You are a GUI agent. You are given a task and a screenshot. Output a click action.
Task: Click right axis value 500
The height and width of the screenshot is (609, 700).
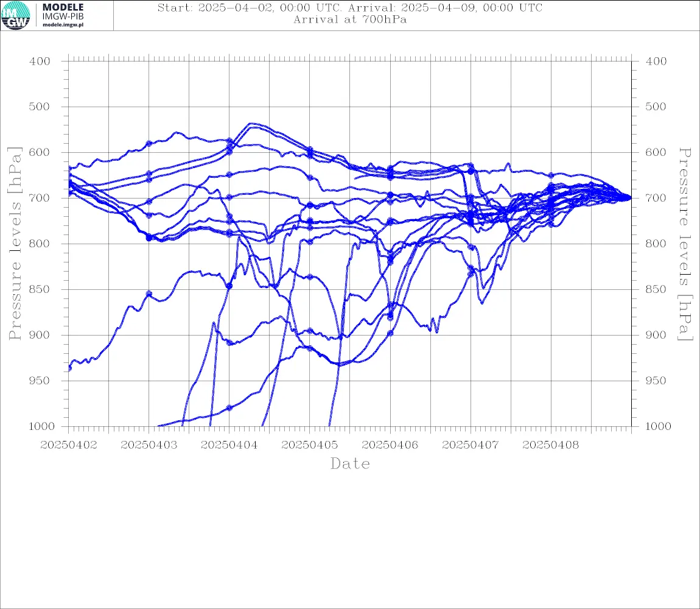(x=656, y=107)
